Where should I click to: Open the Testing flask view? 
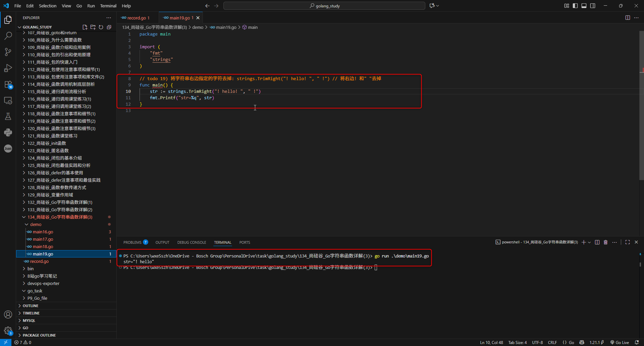click(8, 116)
